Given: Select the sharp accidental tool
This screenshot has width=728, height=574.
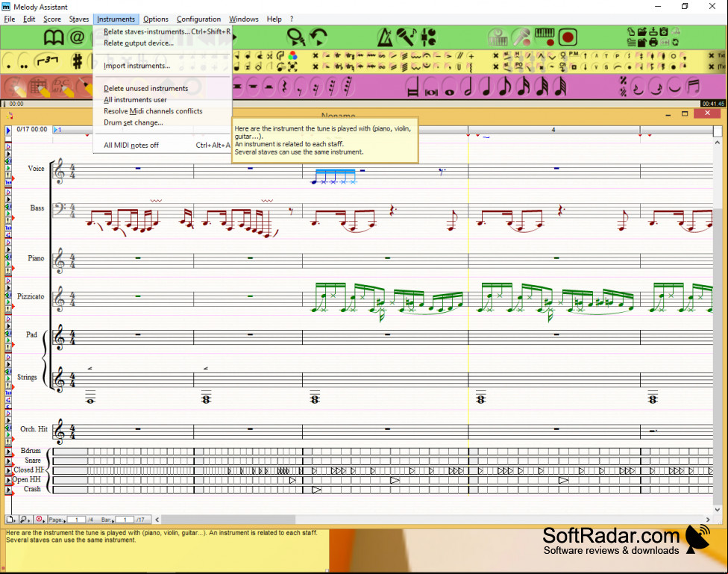Looking at the screenshot, I should coord(78,61).
